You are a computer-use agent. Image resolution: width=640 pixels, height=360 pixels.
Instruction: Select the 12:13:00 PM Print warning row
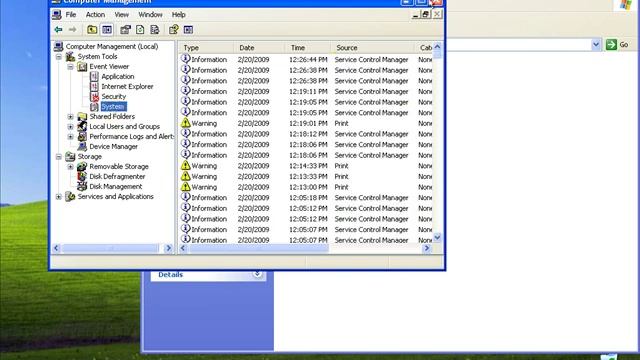point(306,187)
